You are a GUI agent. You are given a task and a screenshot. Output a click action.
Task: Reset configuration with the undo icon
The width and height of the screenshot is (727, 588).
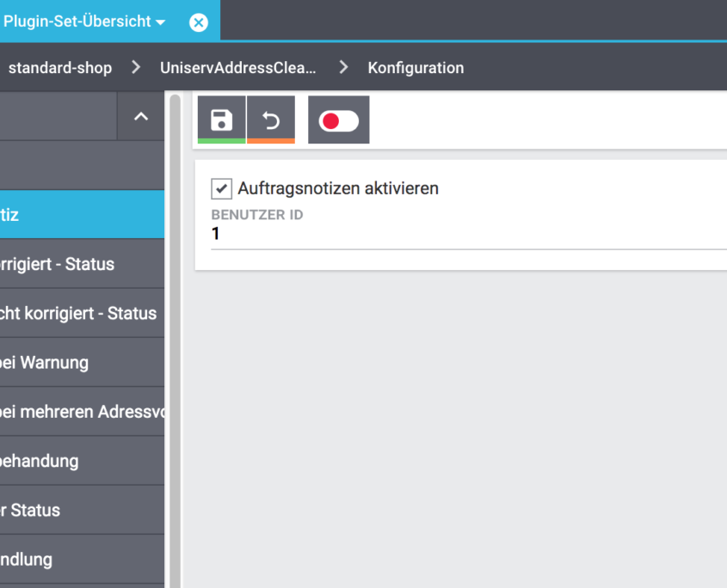click(271, 119)
